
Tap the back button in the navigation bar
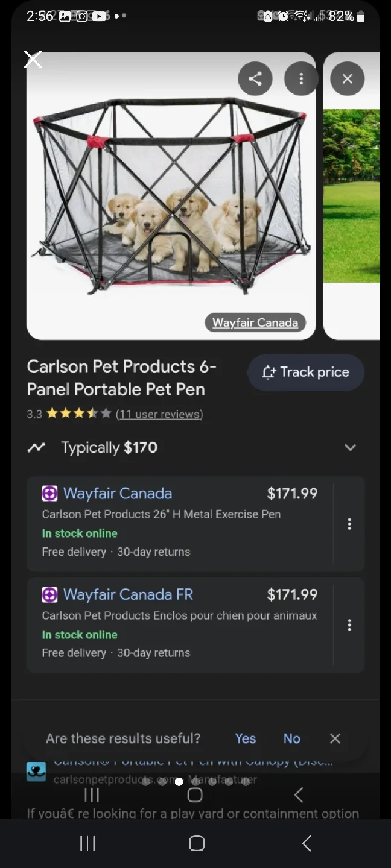(307, 843)
